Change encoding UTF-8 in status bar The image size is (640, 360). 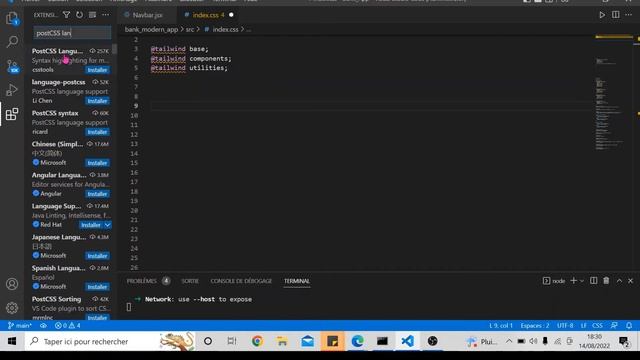565,325
